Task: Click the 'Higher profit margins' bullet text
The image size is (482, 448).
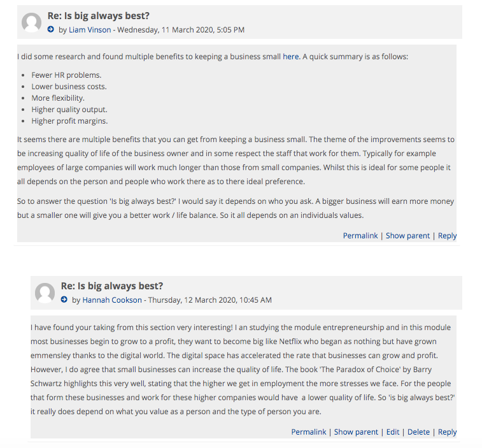Action: [69, 121]
